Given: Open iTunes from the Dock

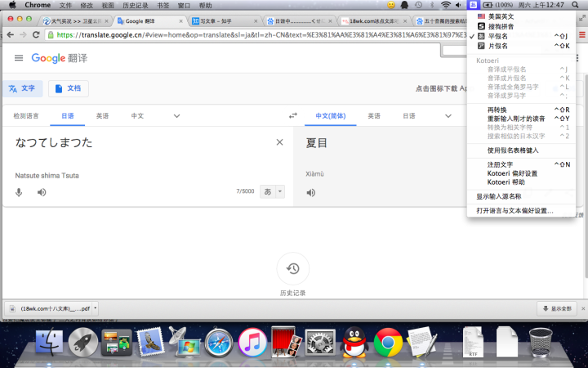Looking at the screenshot, I should [252, 342].
